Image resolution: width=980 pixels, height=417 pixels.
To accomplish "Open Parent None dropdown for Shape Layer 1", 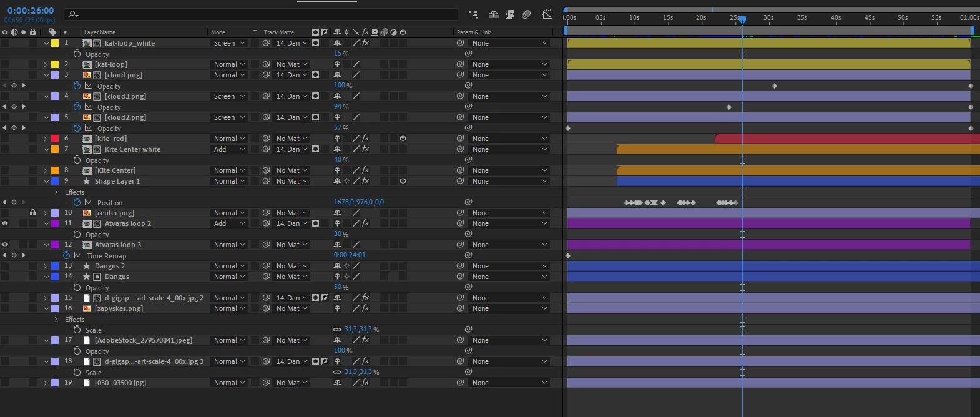I will (x=509, y=181).
